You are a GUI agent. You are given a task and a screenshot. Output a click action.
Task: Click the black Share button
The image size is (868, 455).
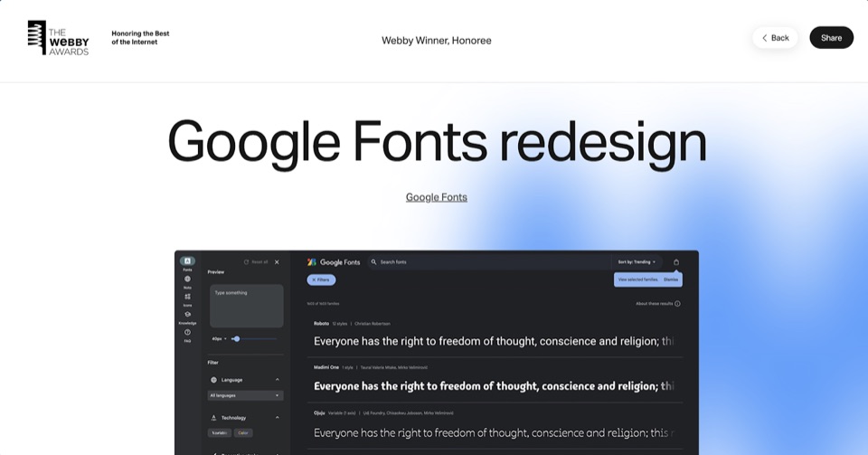click(x=831, y=38)
